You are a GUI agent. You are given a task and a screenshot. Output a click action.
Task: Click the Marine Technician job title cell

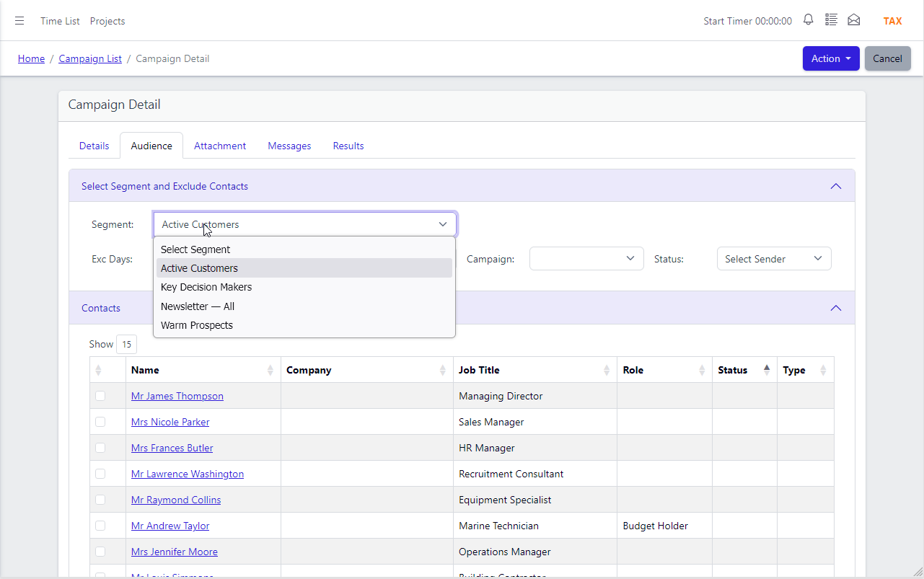[x=535, y=526]
